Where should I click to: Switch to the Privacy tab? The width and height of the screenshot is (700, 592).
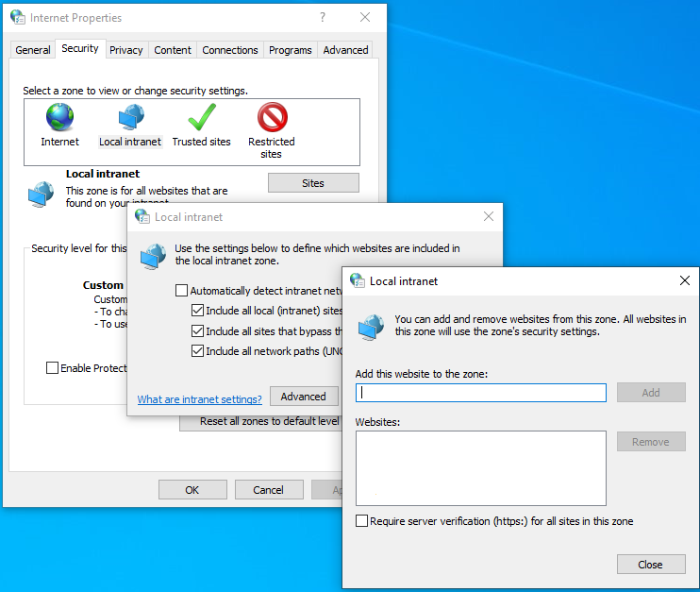(125, 50)
